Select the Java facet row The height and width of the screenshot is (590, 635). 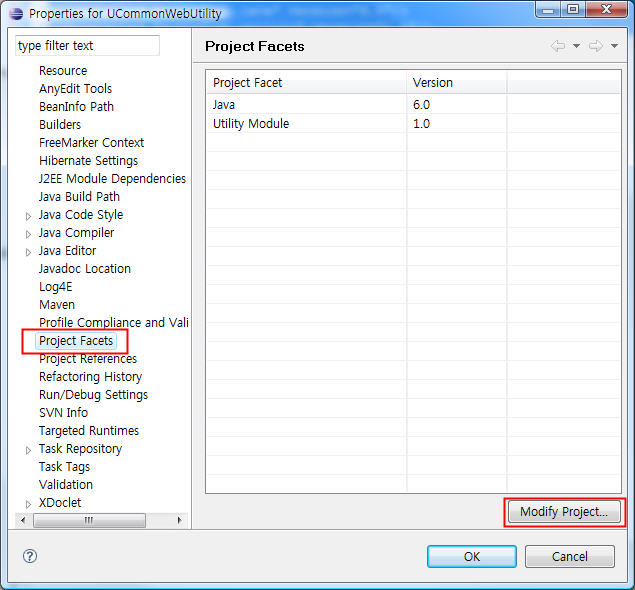click(413, 104)
